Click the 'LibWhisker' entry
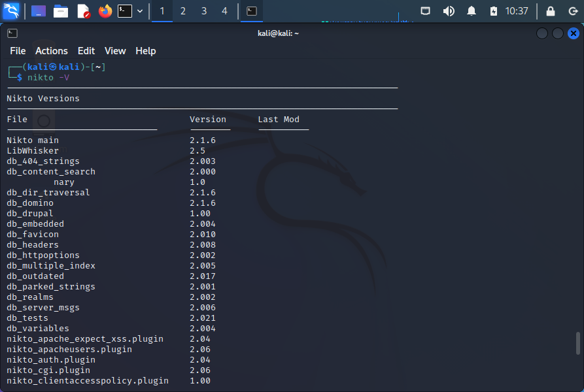The width and height of the screenshot is (584, 392). click(33, 151)
